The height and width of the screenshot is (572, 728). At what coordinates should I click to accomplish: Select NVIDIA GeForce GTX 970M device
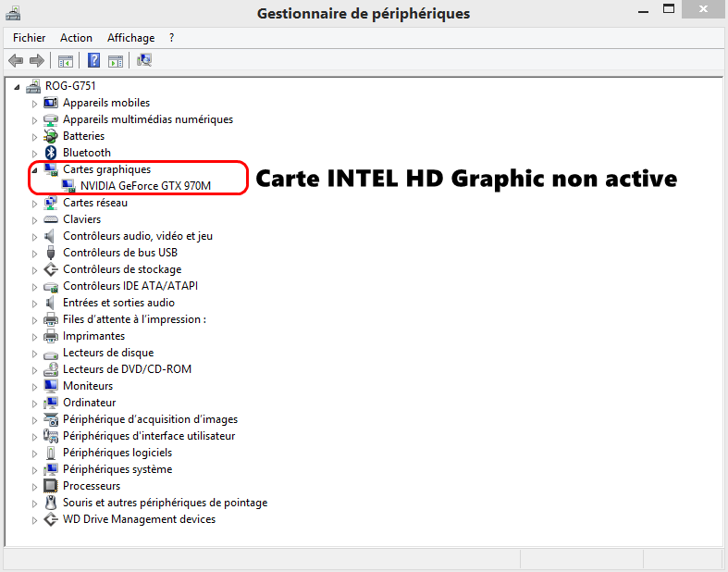(145, 186)
